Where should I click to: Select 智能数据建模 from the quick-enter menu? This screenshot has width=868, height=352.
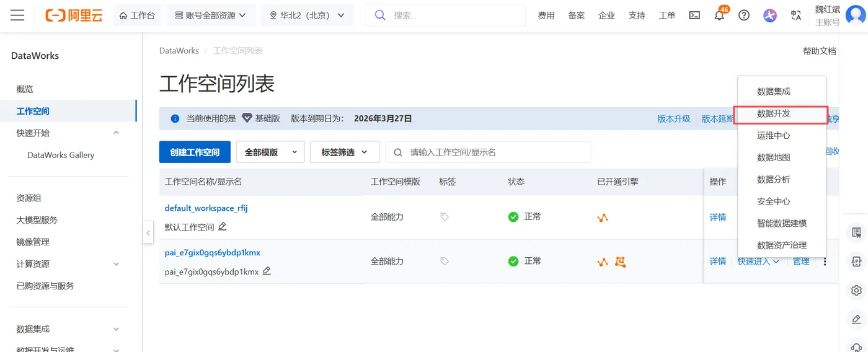pos(781,223)
